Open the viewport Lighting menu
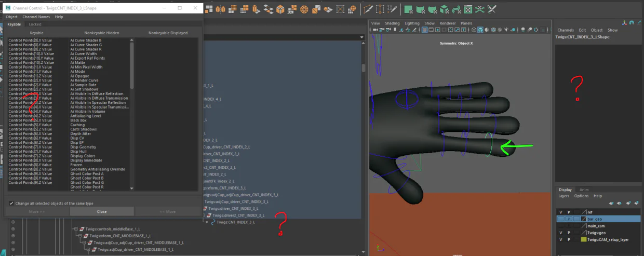The height and width of the screenshot is (256, 644). 412,23
